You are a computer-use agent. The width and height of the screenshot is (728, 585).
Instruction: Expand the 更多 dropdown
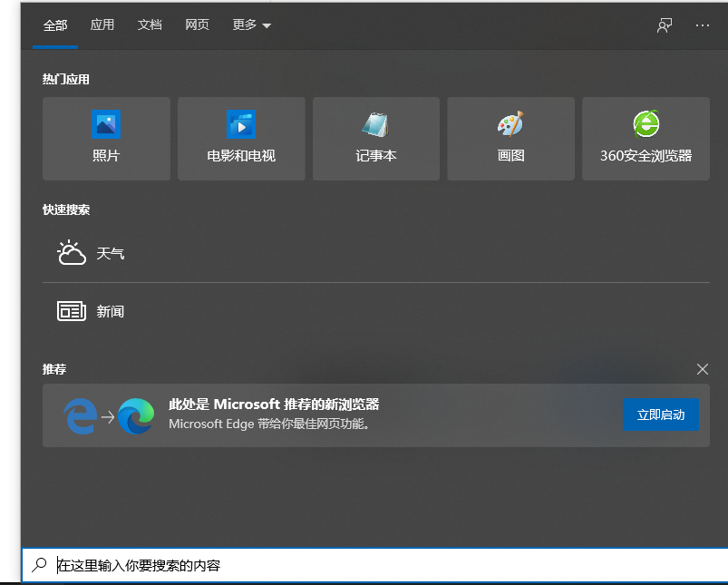[251, 25]
